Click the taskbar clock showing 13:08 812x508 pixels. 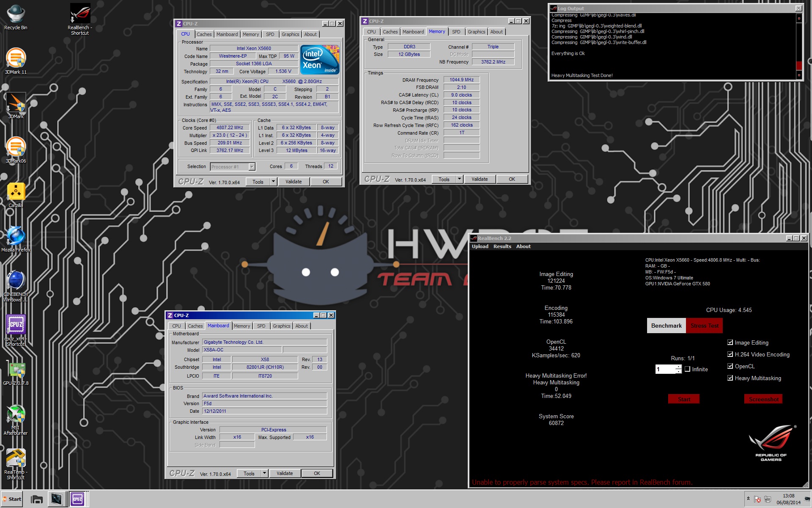pyautogui.click(x=788, y=499)
